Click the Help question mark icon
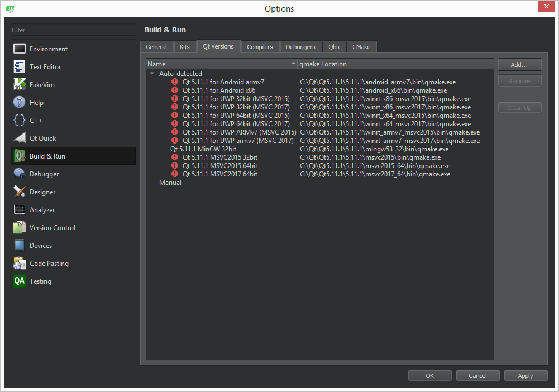 pos(20,103)
